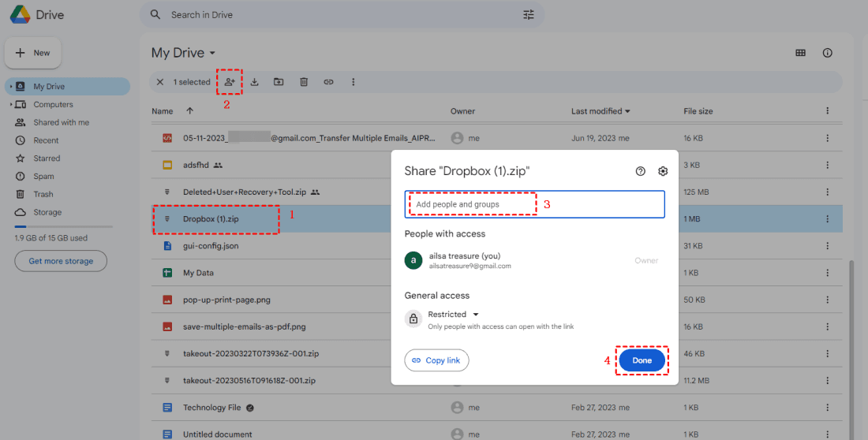Screen dimensions: 868x440
Task: Expand My Drive tree in sidebar
Action: (11, 86)
